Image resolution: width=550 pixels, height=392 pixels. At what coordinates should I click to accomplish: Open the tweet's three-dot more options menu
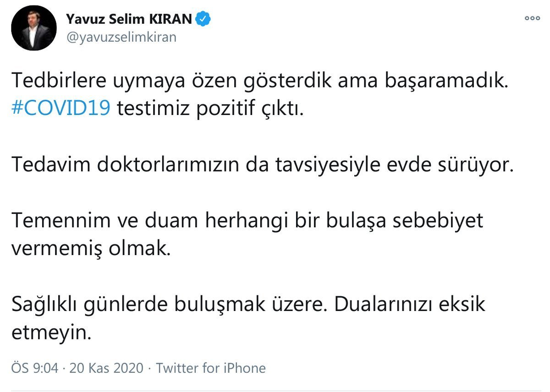pos(532,19)
